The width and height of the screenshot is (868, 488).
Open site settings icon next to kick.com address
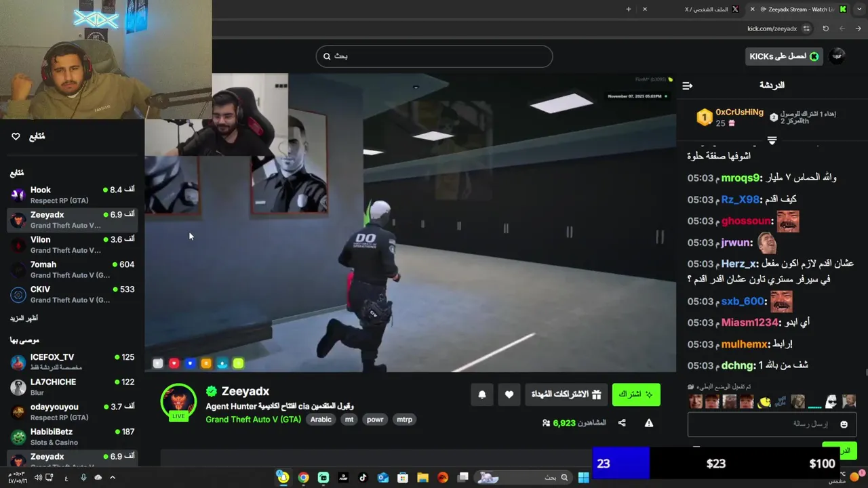806,28
